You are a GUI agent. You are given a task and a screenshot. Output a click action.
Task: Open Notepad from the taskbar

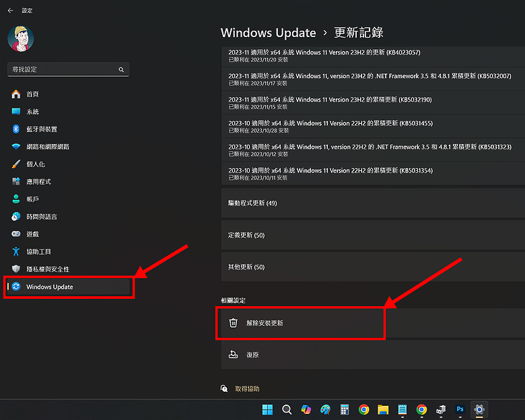coord(403,409)
